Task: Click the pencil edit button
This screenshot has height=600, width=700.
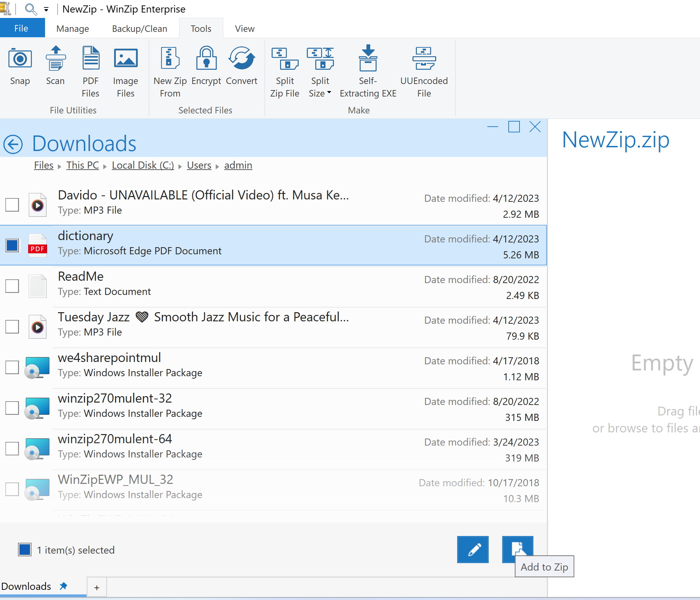Action: pos(473,549)
